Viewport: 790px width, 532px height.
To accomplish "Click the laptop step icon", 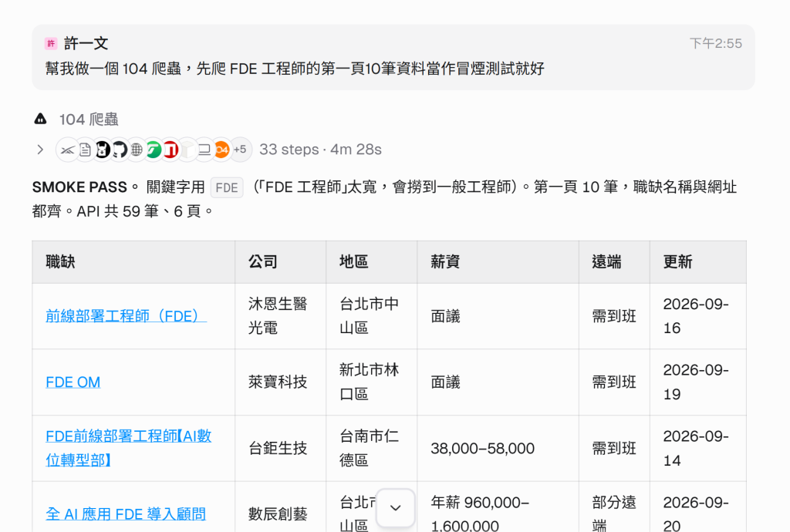I will (204, 150).
